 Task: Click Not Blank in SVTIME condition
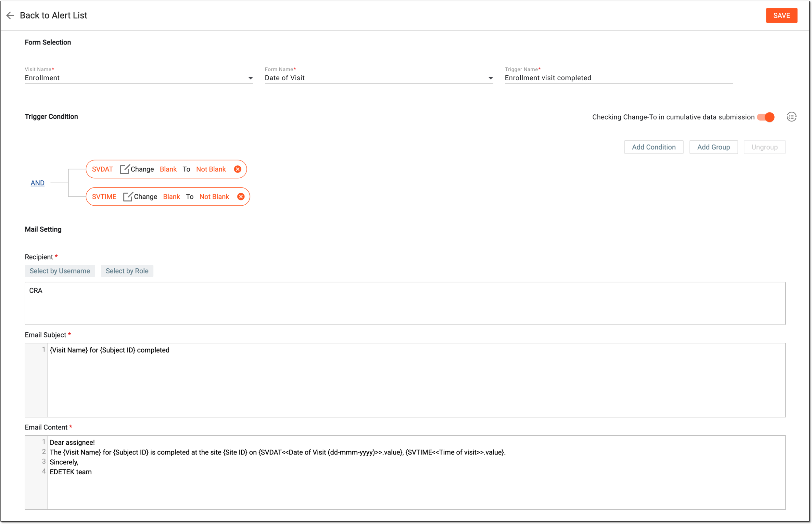pyautogui.click(x=214, y=197)
